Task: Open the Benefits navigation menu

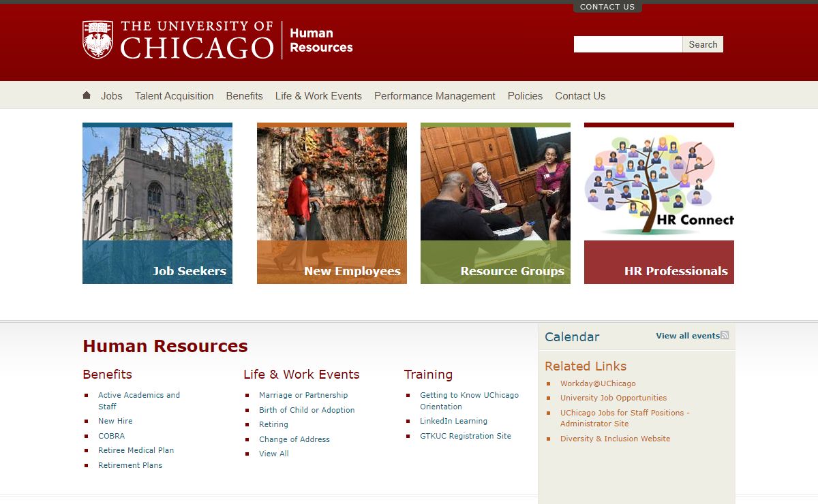Action: [x=245, y=96]
